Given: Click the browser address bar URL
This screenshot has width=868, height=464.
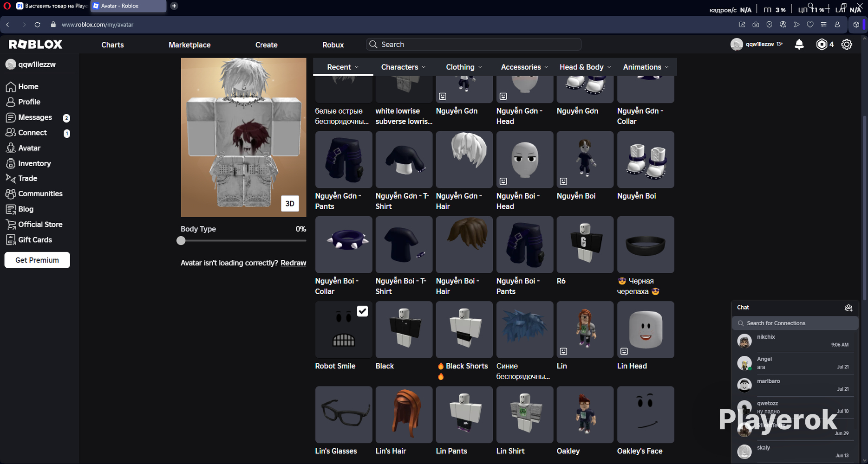Looking at the screenshot, I should click(x=98, y=25).
